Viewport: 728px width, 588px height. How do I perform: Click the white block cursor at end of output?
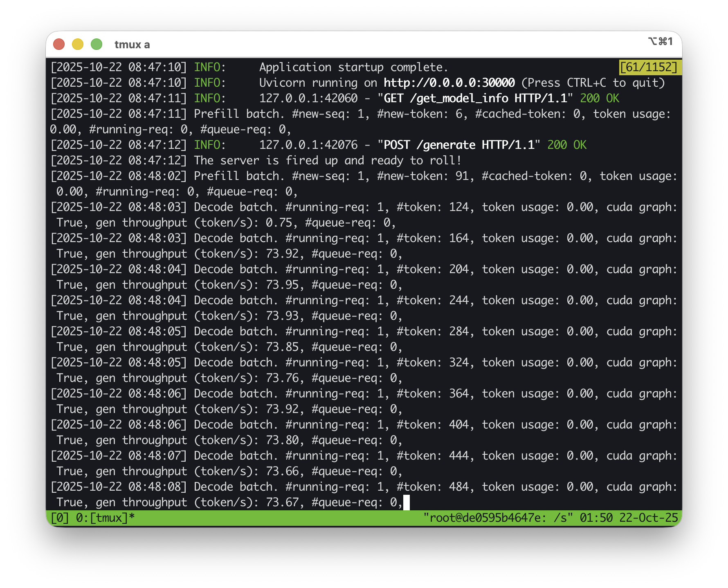407,503
